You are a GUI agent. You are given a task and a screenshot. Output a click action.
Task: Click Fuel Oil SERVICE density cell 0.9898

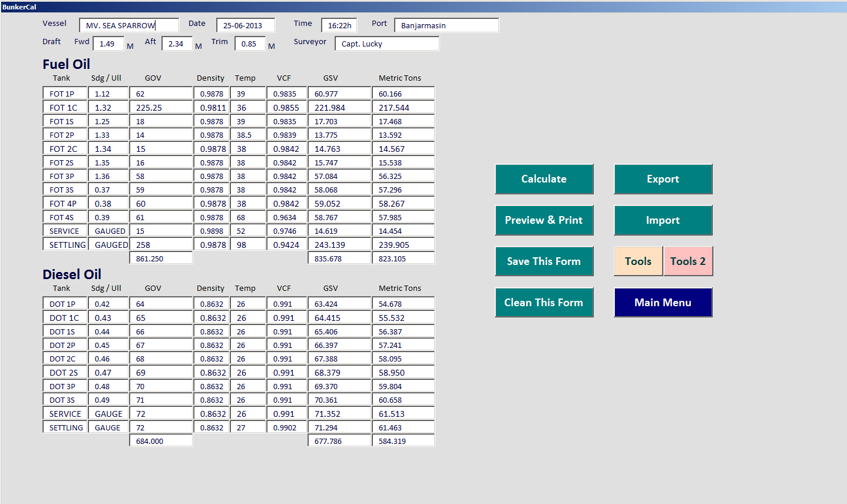point(211,231)
